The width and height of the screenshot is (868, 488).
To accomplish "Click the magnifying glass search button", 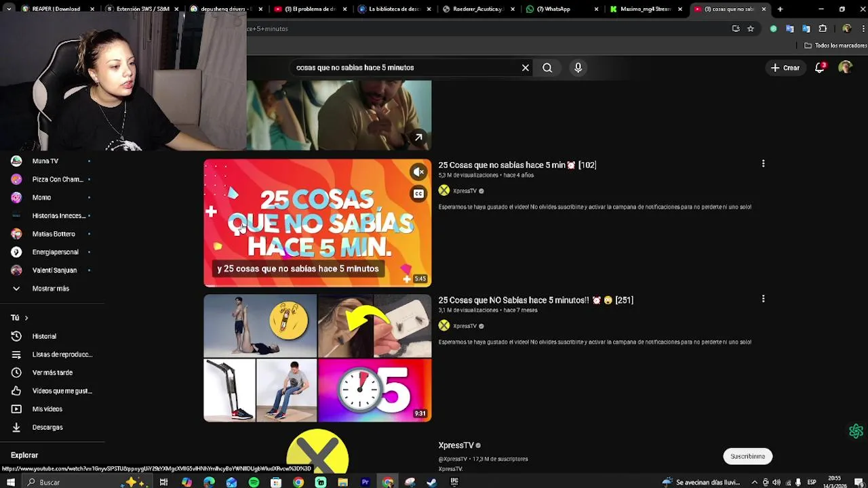I will (x=547, y=68).
